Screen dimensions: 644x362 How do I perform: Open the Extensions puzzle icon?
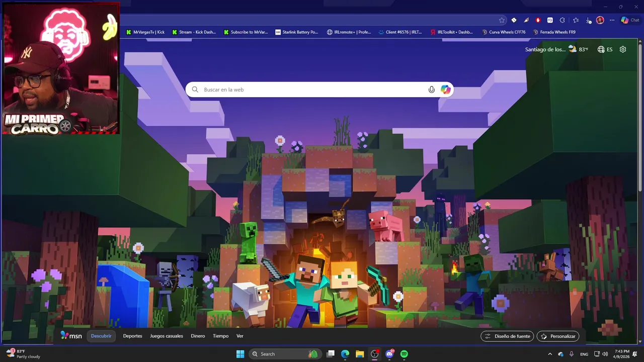pos(562,20)
